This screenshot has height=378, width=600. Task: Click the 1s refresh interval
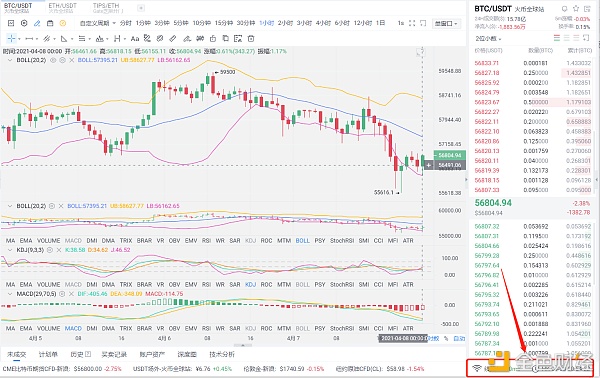(401, 23)
